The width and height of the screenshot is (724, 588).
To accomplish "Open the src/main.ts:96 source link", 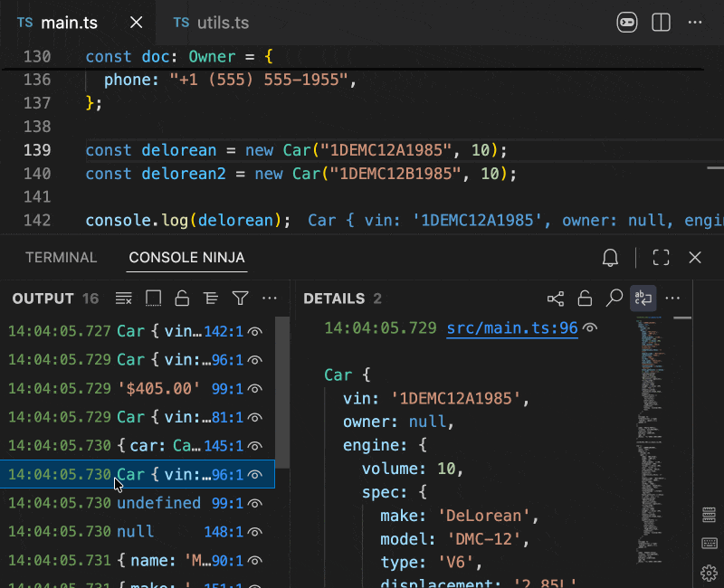I will coord(512,328).
